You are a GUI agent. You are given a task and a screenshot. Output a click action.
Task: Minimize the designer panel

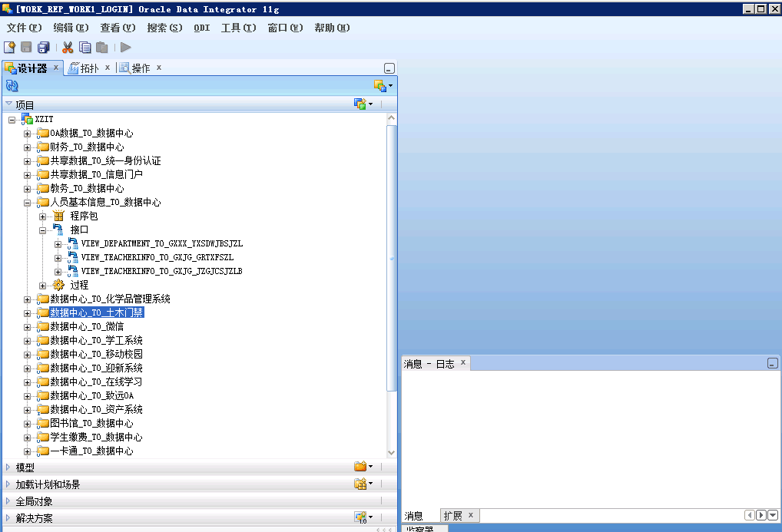point(389,68)
